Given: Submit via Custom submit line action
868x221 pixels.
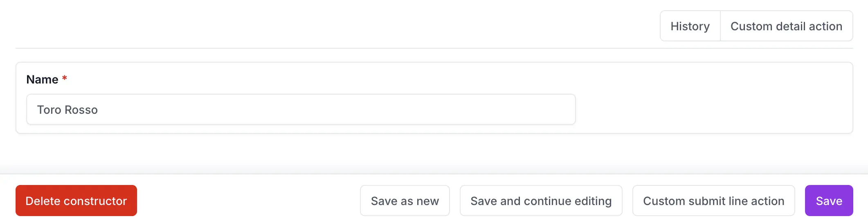Looking at the screenshot, I should pos(713,201).
